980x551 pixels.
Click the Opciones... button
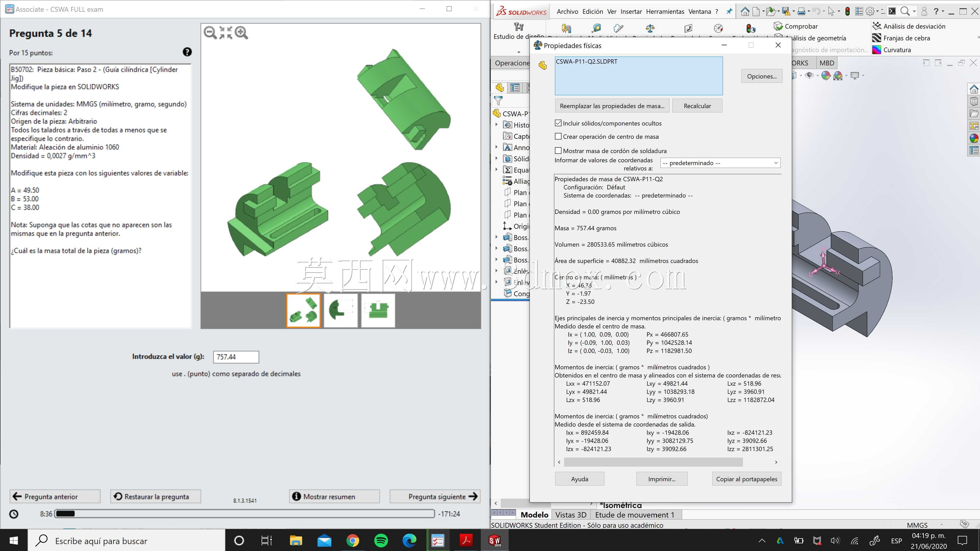pyautogui.click(x=762, y=76)
